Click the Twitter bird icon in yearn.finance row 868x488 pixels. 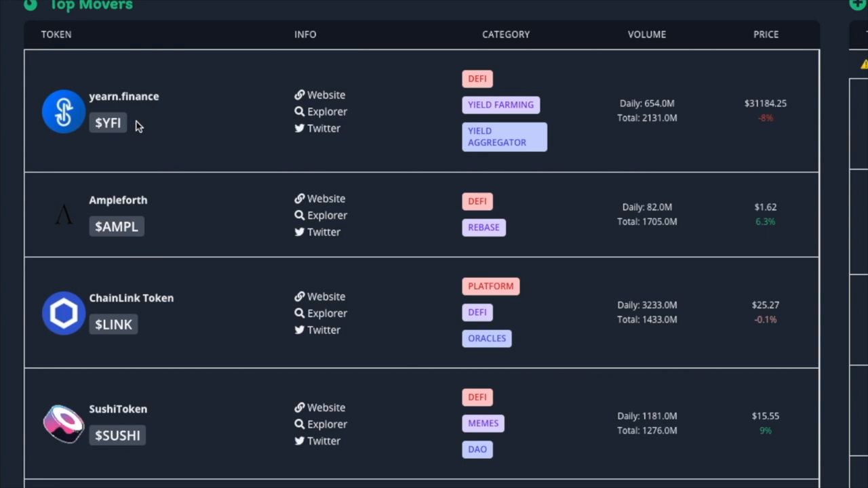click(299, 128)
